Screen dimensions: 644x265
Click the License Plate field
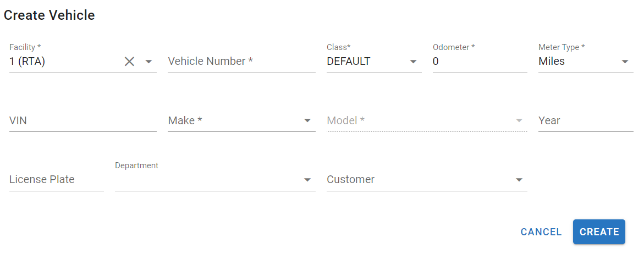click(56, 180)
